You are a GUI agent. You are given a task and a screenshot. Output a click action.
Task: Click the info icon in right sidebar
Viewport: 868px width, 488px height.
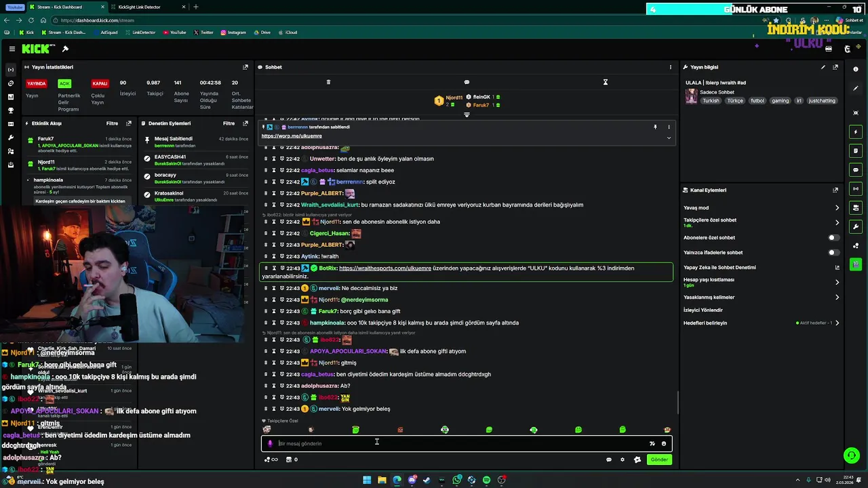pyautogui.click(x=856, y=69)
